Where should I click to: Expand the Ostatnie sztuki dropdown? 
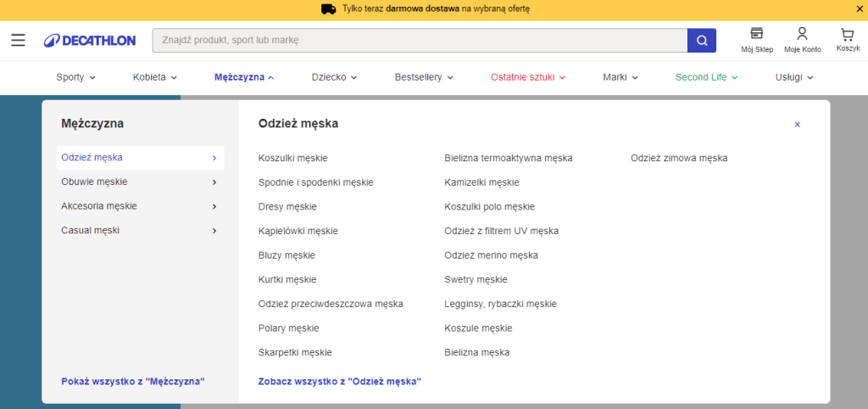point(527,77)
